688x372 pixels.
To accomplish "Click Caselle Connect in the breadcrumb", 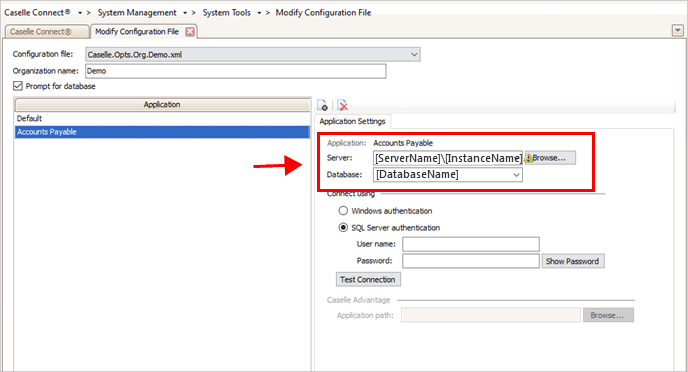I will click(37, 13).
